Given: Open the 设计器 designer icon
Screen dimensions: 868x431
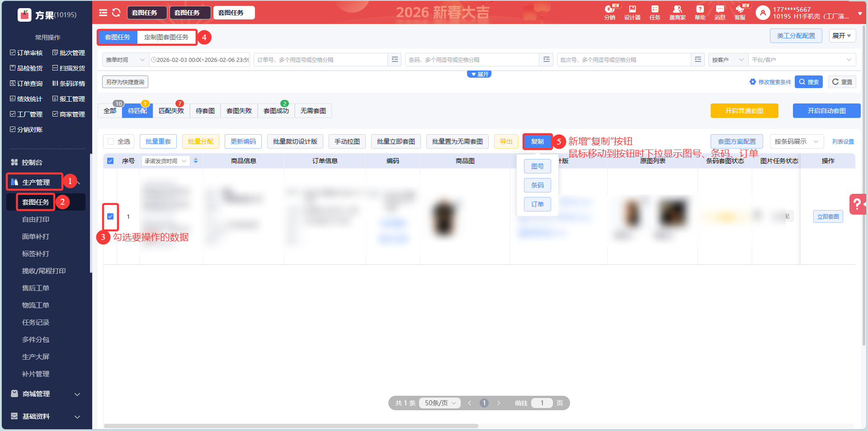Looking at the screenshot, I should point(632,12).
